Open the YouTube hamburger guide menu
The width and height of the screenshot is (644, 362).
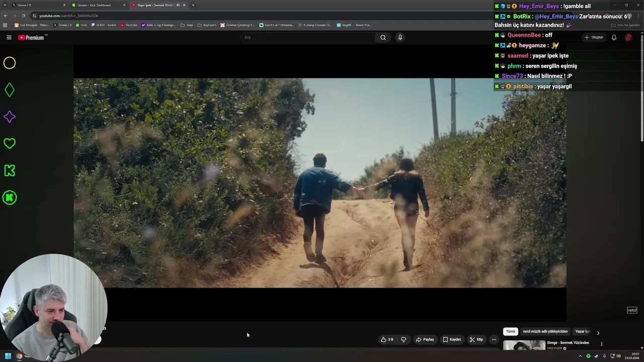pyautogui.click(x=9, y=37)
